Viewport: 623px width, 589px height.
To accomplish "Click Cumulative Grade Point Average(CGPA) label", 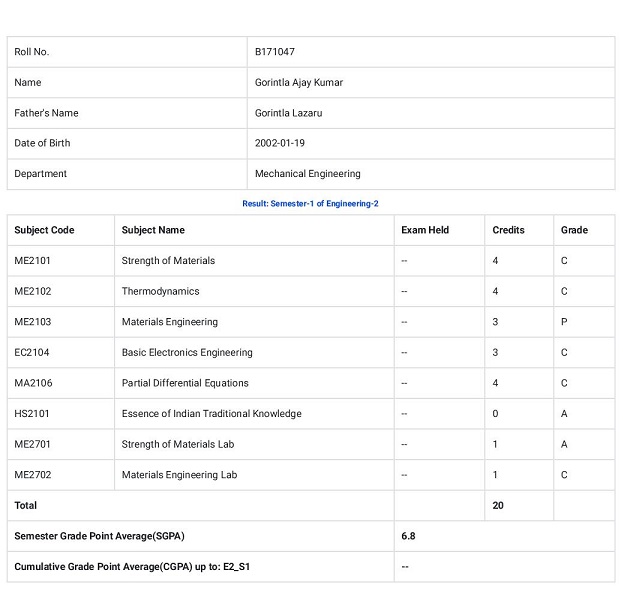I will click(x=132, y=567).
